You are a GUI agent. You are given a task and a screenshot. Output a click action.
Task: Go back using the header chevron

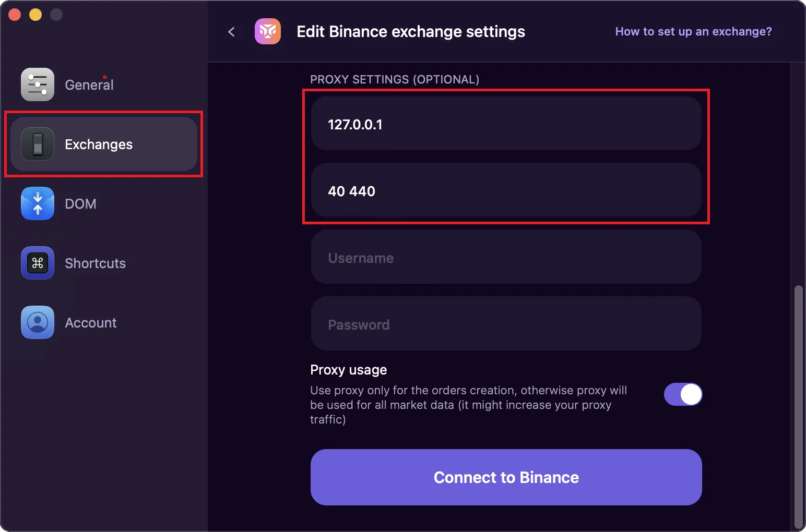(x=232, y=32)
